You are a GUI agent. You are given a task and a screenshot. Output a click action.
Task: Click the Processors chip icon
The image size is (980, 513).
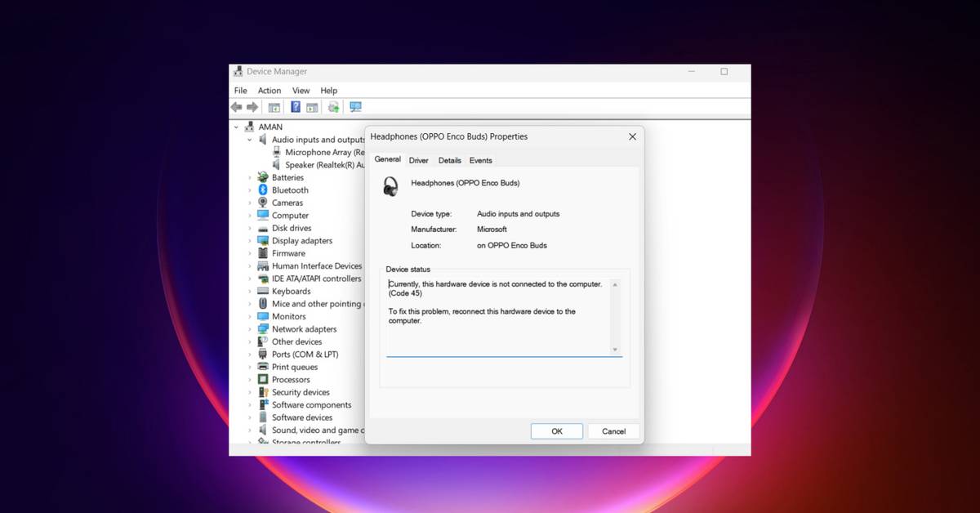coord(263,380)
